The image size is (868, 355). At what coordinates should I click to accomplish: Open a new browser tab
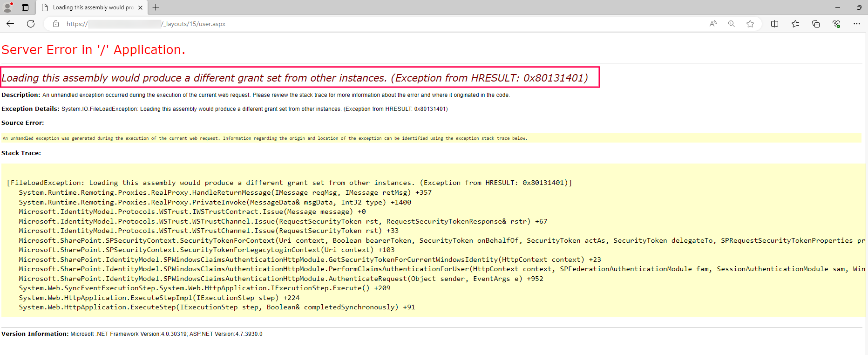point(156,7)
